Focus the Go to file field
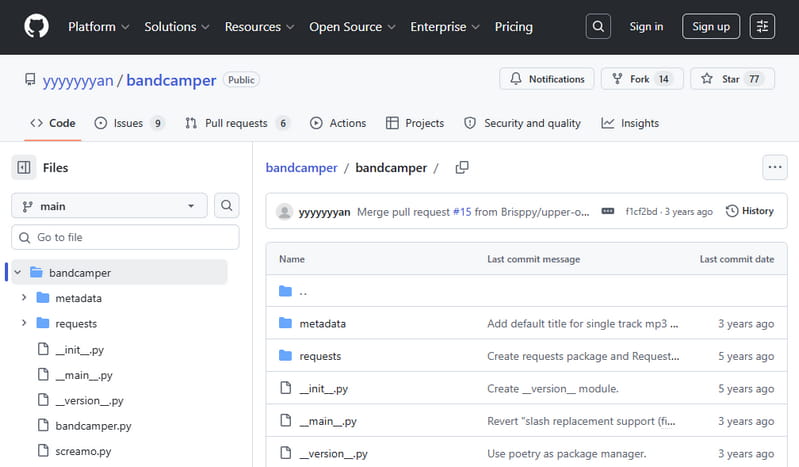799x467 pixels. [125, 237]
